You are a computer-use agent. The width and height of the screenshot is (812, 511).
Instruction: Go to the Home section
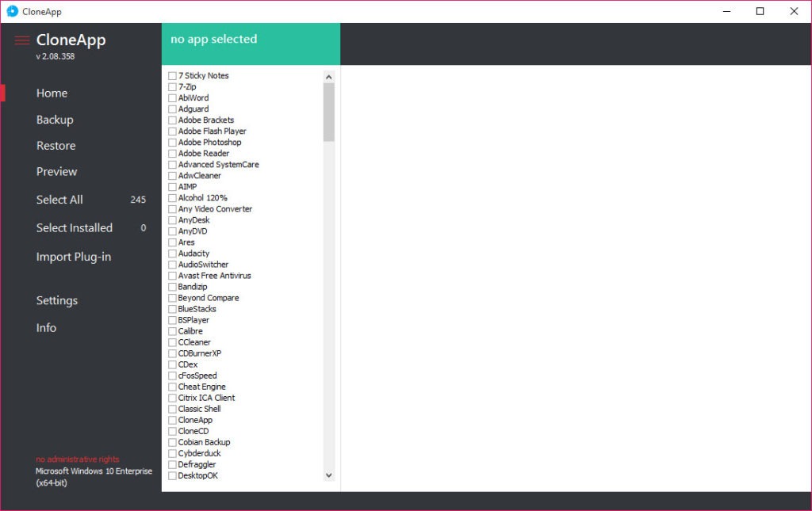coord(52,93)
